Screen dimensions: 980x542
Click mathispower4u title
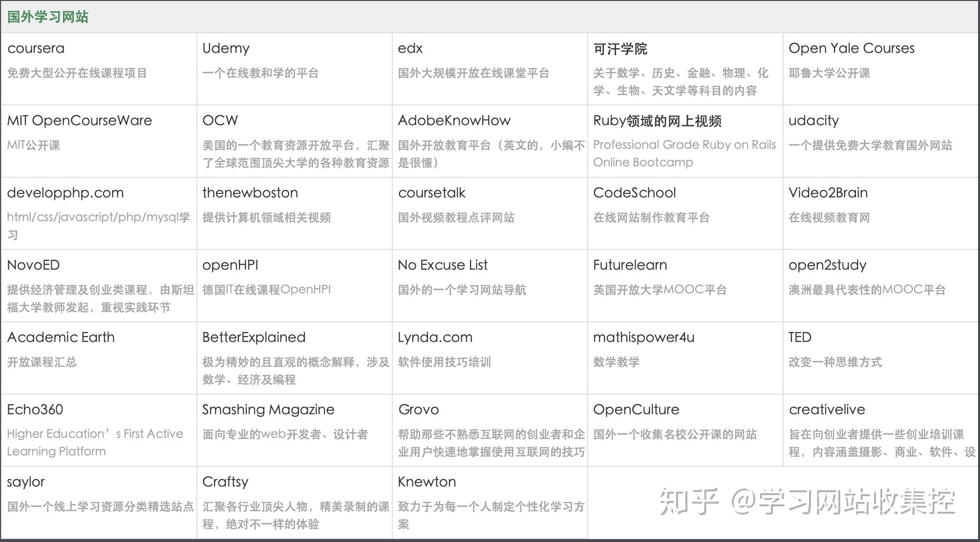coord(643,337)
